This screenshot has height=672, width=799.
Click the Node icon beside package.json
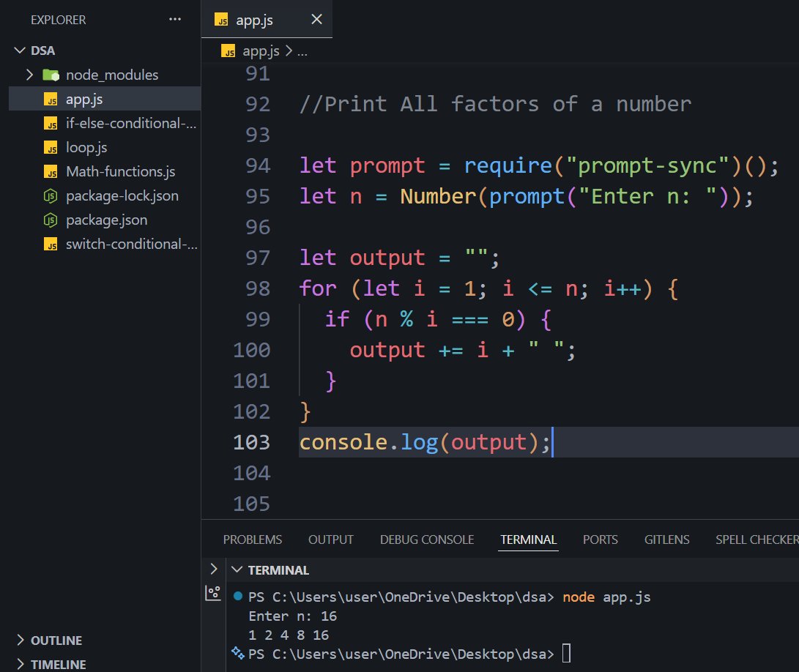[51, 220]
